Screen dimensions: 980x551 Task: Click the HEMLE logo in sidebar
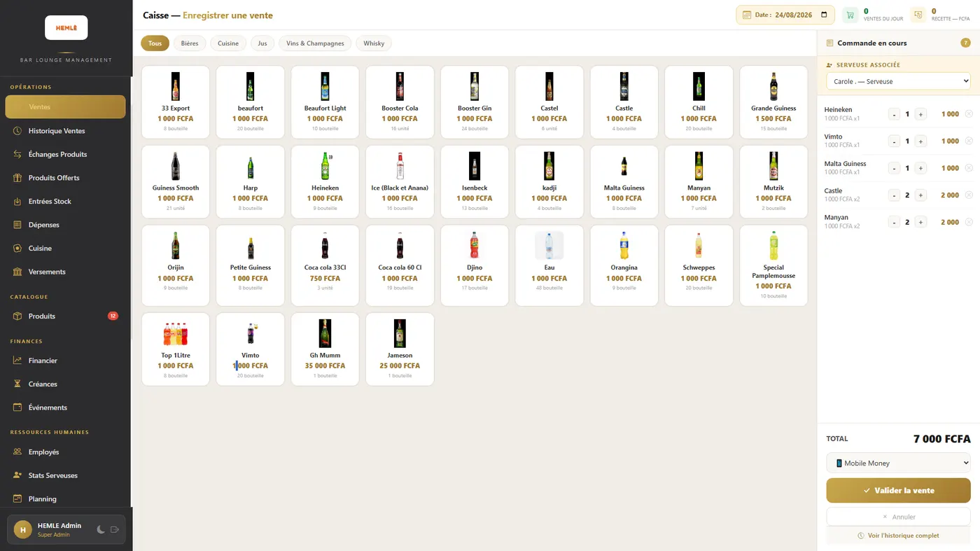66,27
